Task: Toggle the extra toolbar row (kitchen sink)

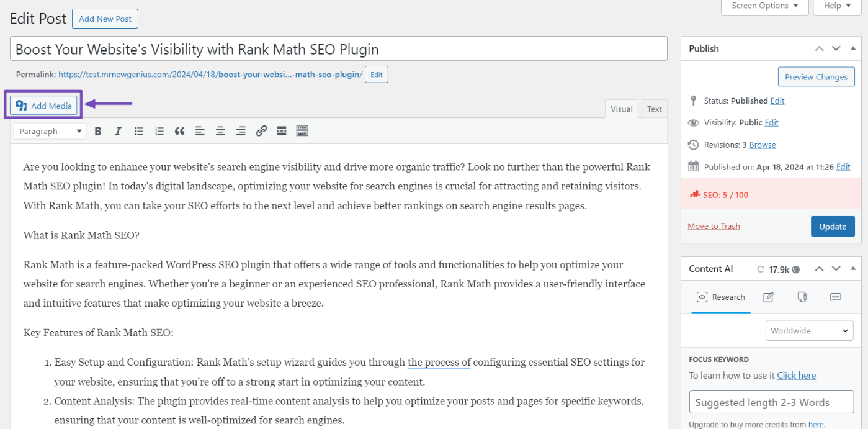Action: point(302,131)
